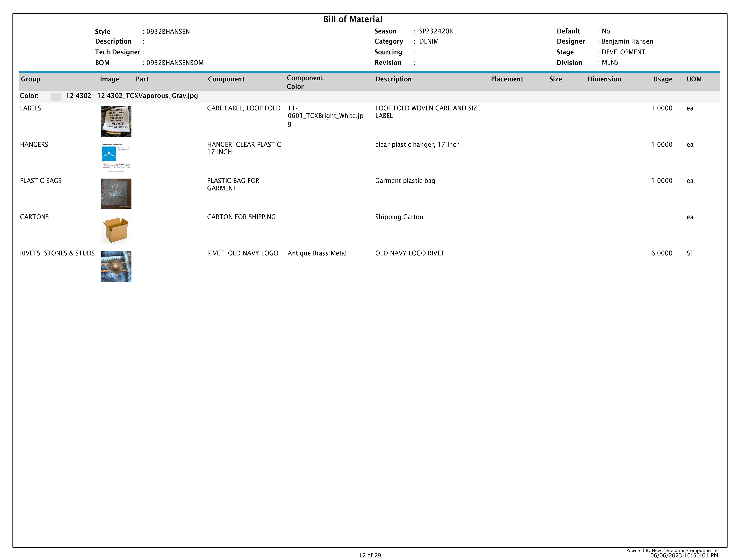Image resolution: width=740 pixels, height=560 pixels.
Task: Click the garment plastic bag thumbnail
Action: coord(116,194)
